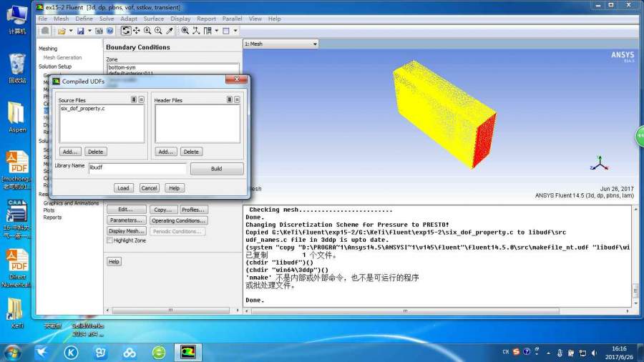Image resolution: width=644 pixels, height=362 pixels.
Task: Open the Parallel menu
Action: (x=232, y=19)
